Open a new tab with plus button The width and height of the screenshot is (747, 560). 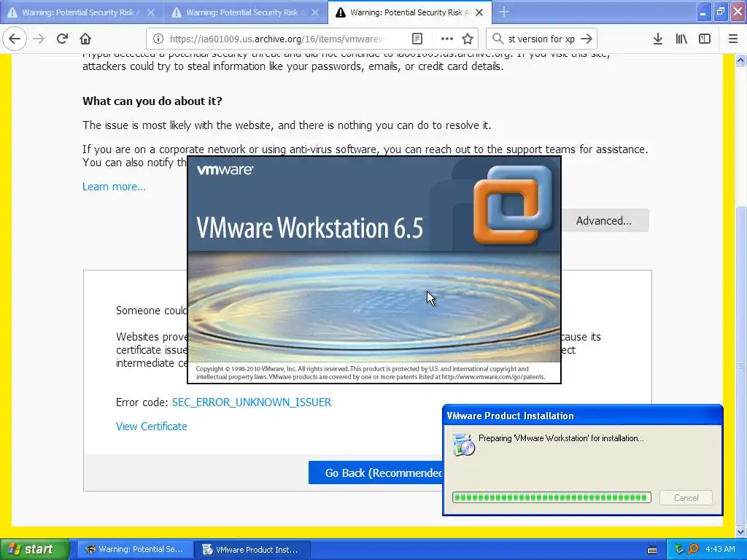pos(504,12)
